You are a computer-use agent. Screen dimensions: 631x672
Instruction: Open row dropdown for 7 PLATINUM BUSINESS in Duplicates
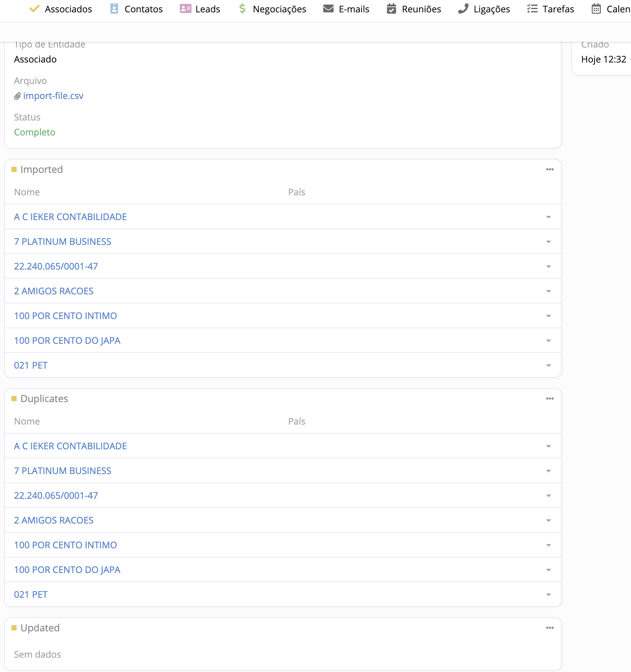548,471
